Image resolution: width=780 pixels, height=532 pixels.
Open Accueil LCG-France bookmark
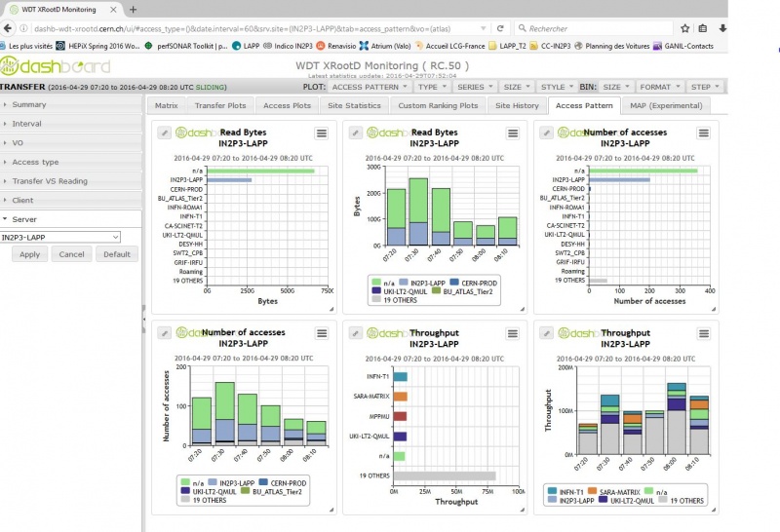click(x=449, y=46)
